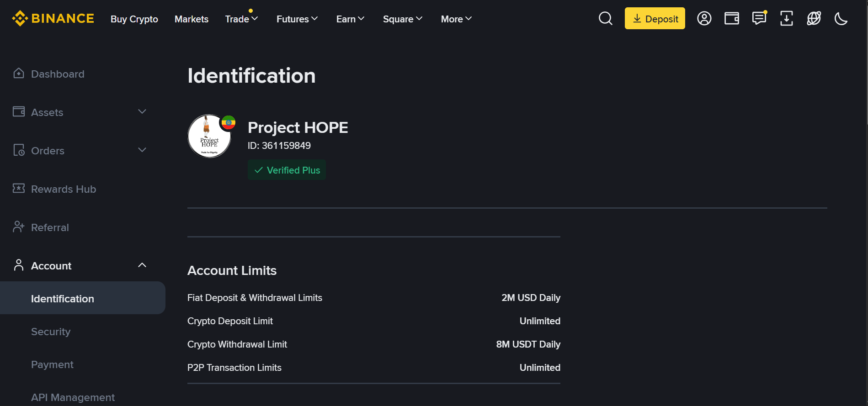Click the yellow Deposit button
Screen dimensions: 868x406
click(x=655, y=19)
